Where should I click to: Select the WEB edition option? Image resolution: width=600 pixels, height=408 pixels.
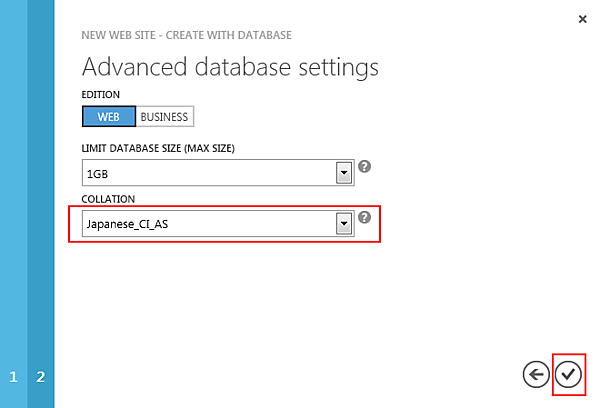pyautogui.click(x=108, y=116)
